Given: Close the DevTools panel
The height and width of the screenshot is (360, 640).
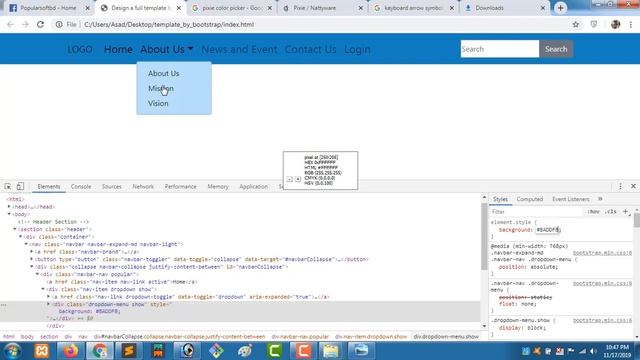Looking at the screenshot, I should [633, 187].
